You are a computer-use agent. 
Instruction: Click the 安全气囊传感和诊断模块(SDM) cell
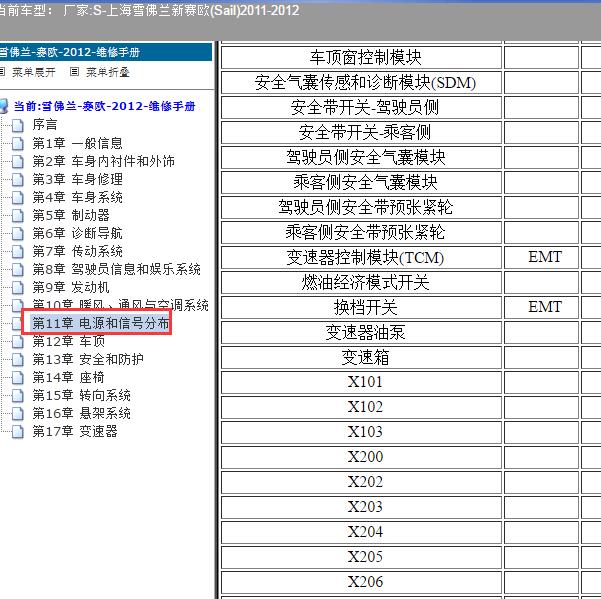(x=361, y=83)
